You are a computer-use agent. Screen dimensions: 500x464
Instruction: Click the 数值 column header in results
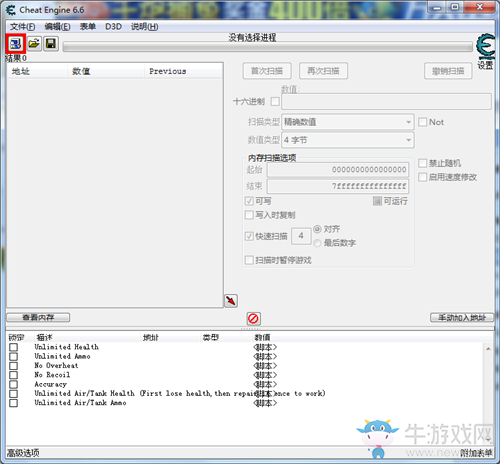click(x=106, y=71)
